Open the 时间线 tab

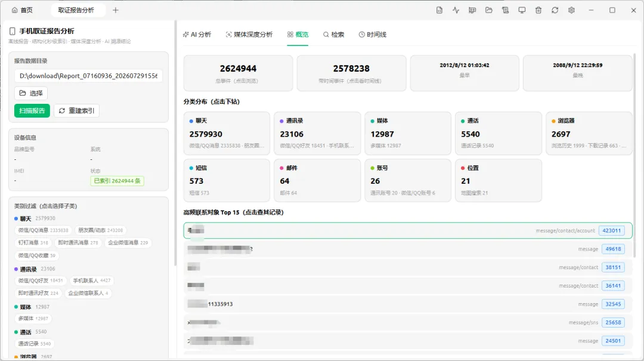pos(373,35)
